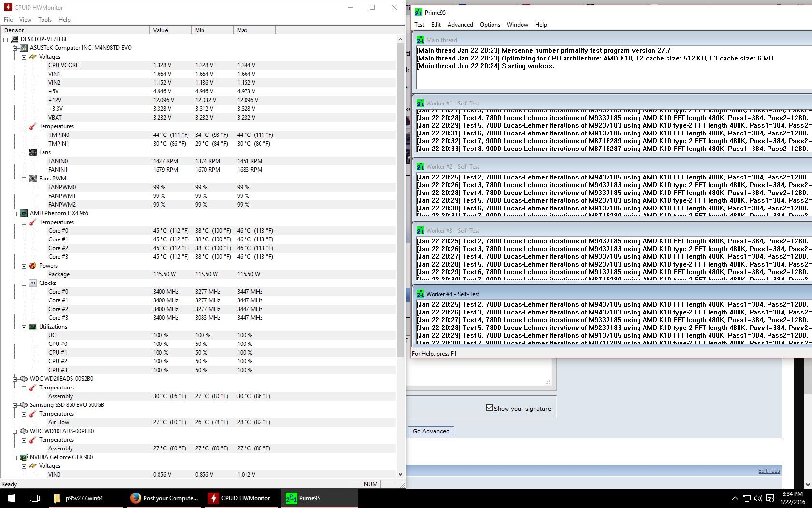Open the Windows Start menu
Image resolution: width=812 pixels, height=508 pixels.
pos(12,498)
